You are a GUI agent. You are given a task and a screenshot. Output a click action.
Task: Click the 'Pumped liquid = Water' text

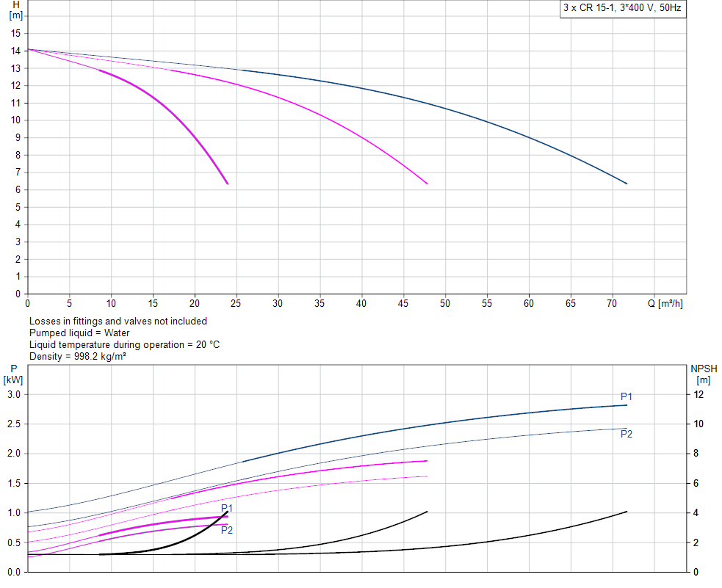coord(79,333)
